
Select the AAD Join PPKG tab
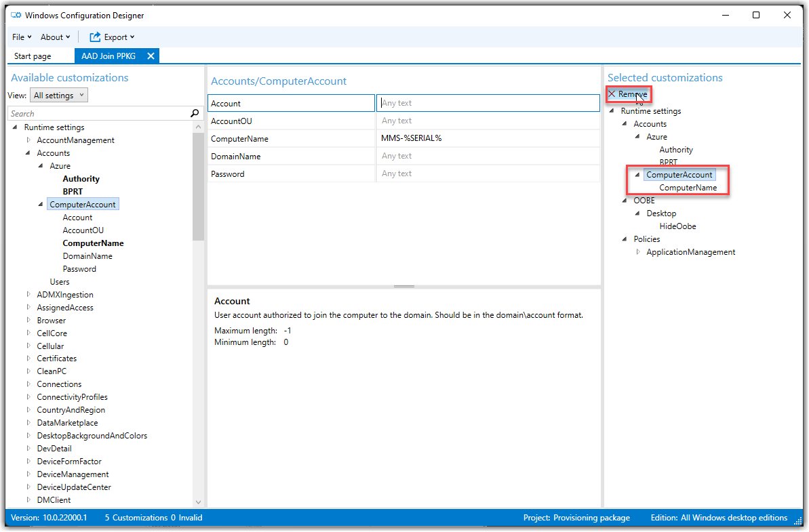click(x=108, y=56)
